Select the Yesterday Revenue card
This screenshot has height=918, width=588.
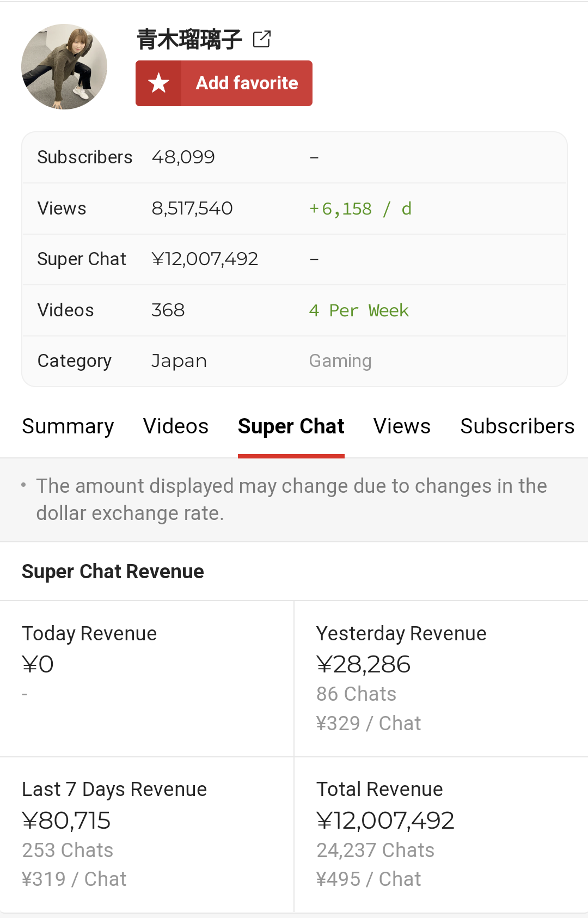pyautogui.click(x=441, y=678)
